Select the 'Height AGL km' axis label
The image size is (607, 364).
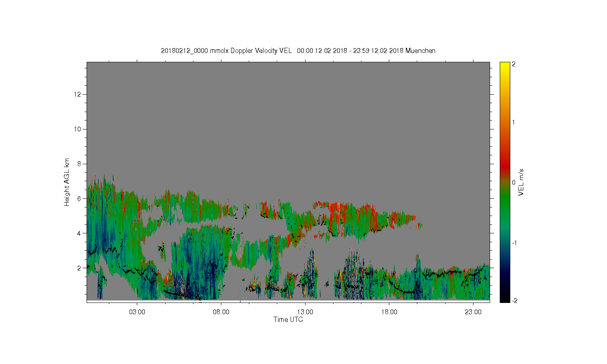[67, 182]
